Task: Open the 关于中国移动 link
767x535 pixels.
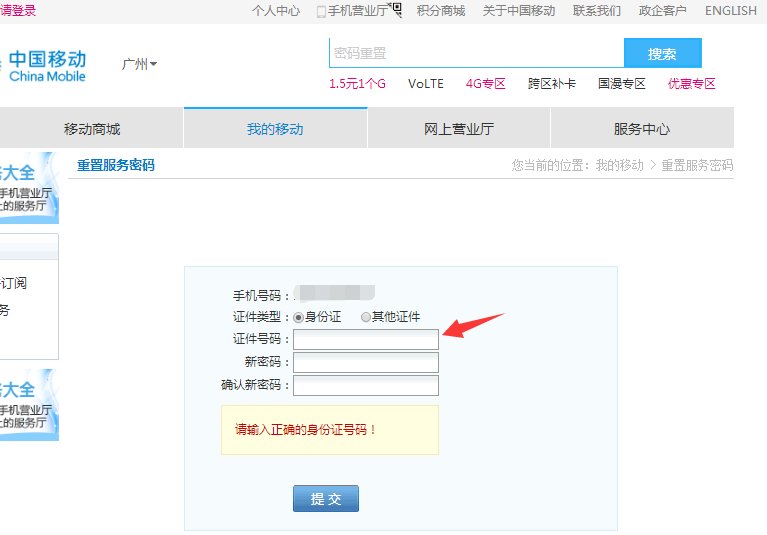Action: coord(519,11)
